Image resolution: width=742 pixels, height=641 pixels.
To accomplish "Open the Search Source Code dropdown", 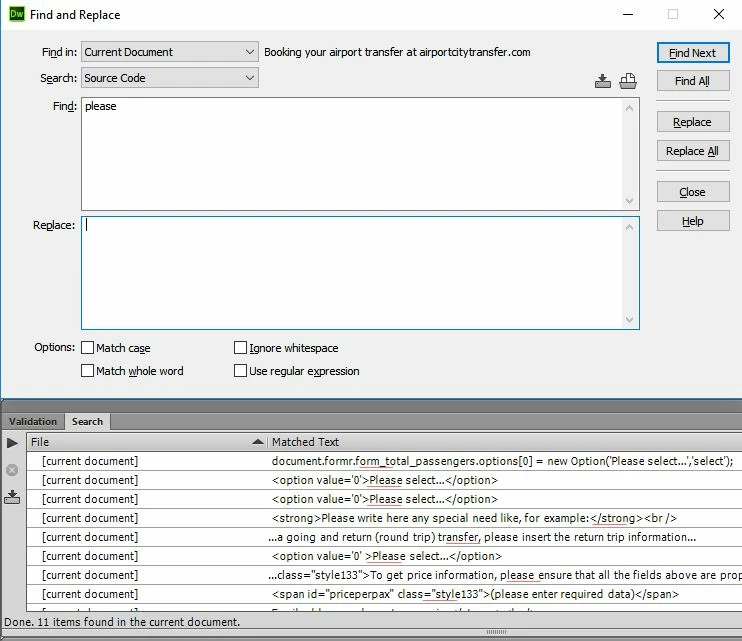I will pos(170,78).
